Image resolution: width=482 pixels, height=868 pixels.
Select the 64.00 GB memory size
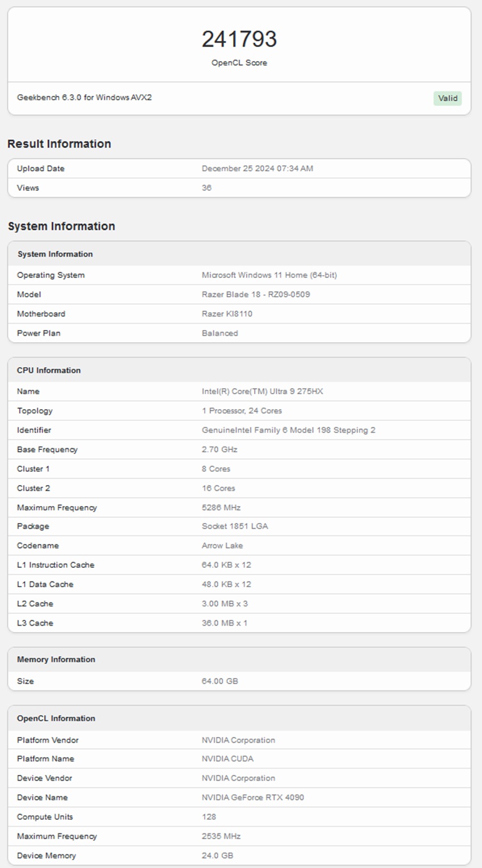(x=220, y=681)
